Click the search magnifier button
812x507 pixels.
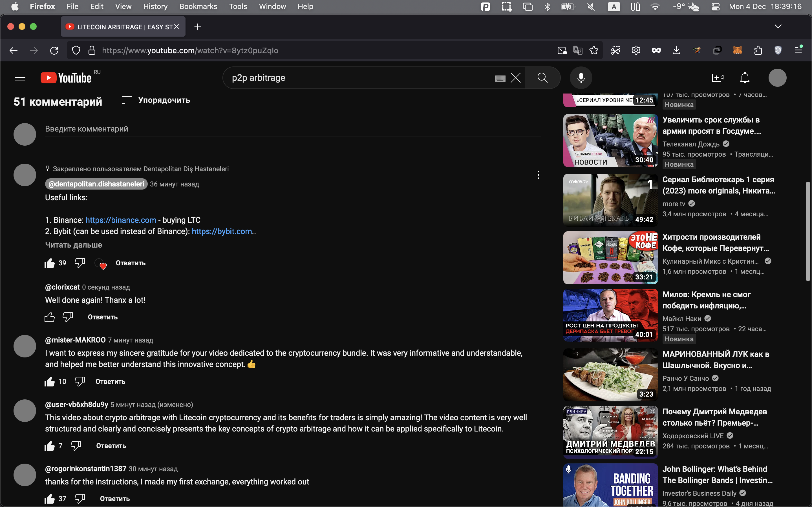click(x=542, y=78)
